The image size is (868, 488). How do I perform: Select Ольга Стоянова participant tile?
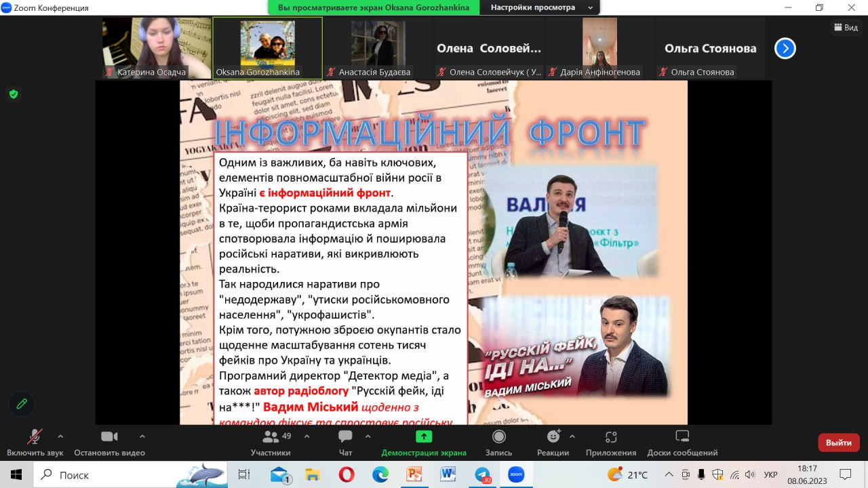(x=710, y=48)
